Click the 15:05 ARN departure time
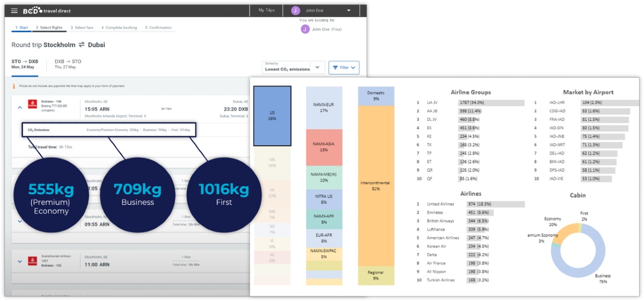The height and width of the screenshot is (301, 644). point(97,109)
